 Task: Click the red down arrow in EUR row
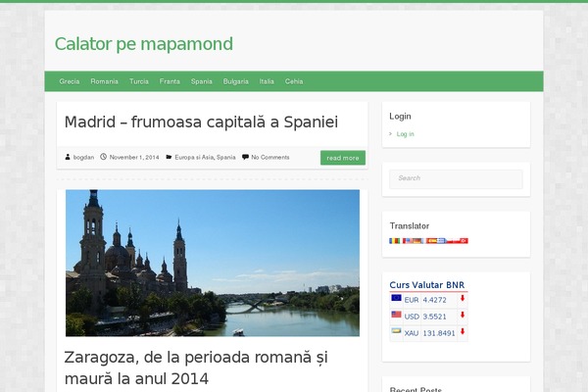tap(463, 298)
